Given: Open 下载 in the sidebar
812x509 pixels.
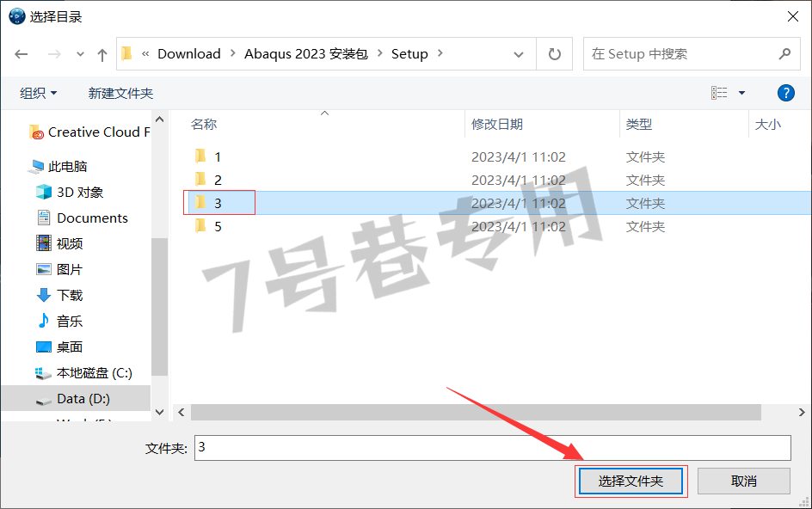Looking at the screenshot, I should tap(59, 295).
